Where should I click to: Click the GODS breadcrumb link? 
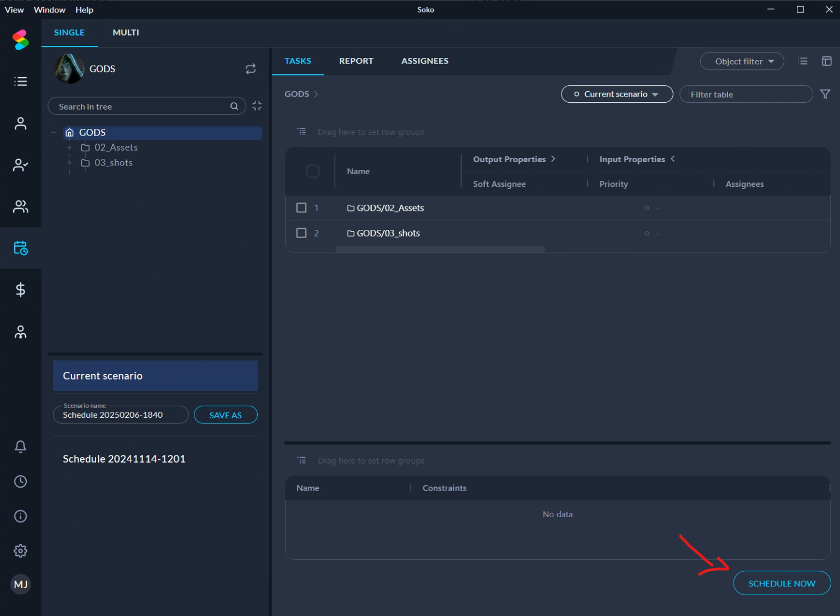pos(297,94)
